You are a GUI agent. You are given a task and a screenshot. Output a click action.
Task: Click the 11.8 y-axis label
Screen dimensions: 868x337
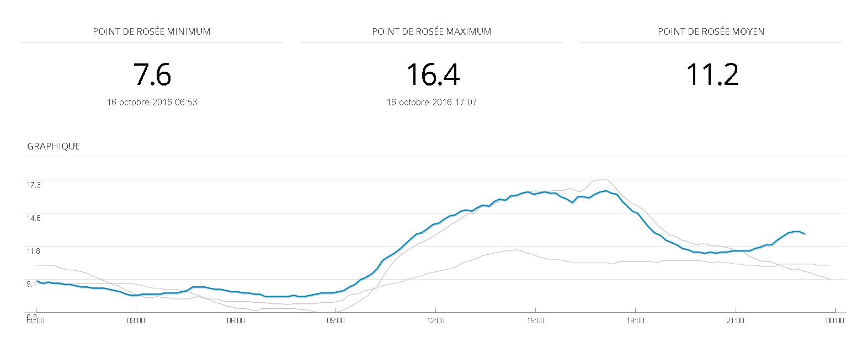34,251
